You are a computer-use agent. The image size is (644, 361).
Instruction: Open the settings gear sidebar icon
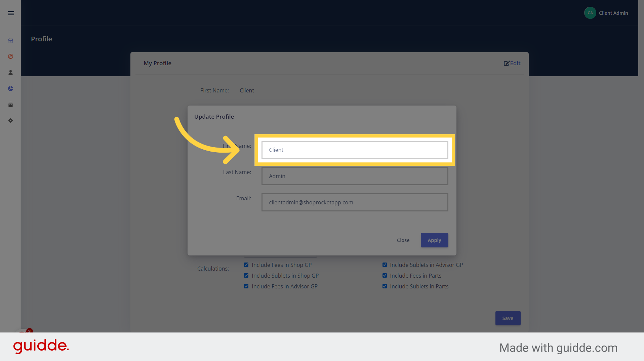(11, 121)
